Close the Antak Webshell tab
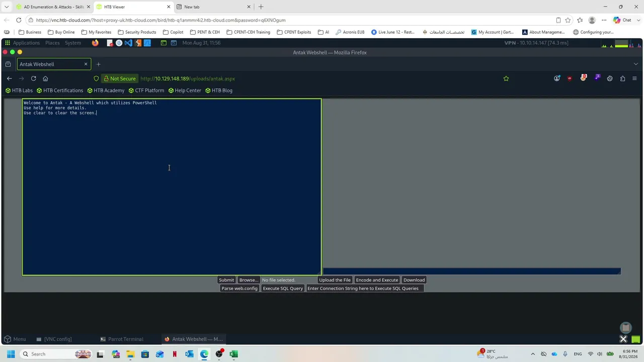Screen dimensions: 644x362 pyautogui.click(x=86, y=64)
